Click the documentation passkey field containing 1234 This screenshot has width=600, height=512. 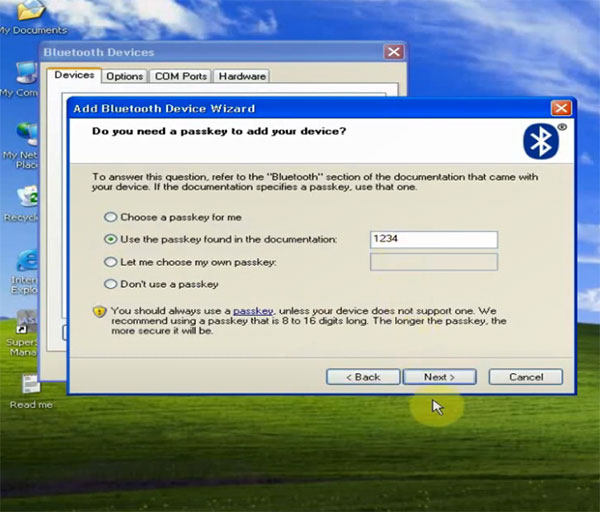[x=434, y=240]
